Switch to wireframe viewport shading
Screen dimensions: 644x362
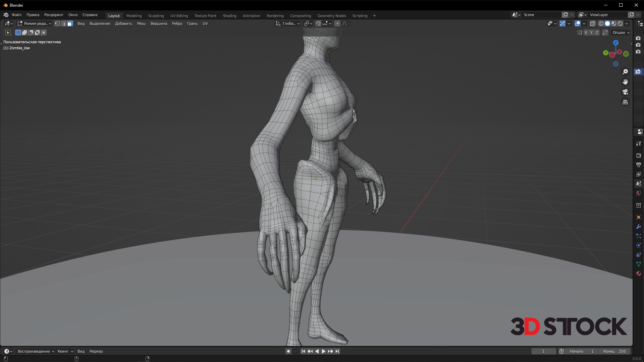(601, 23)
